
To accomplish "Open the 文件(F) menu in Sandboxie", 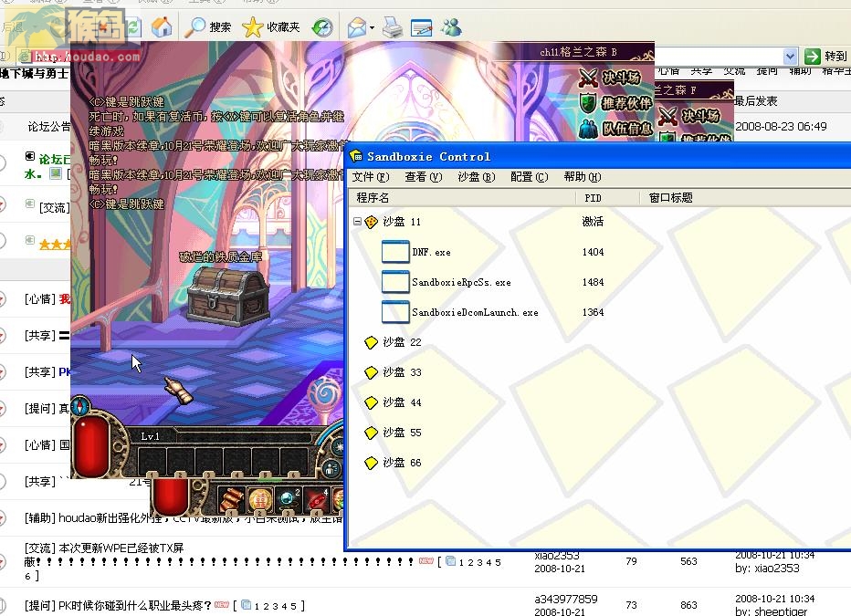I will pos(371,177).
